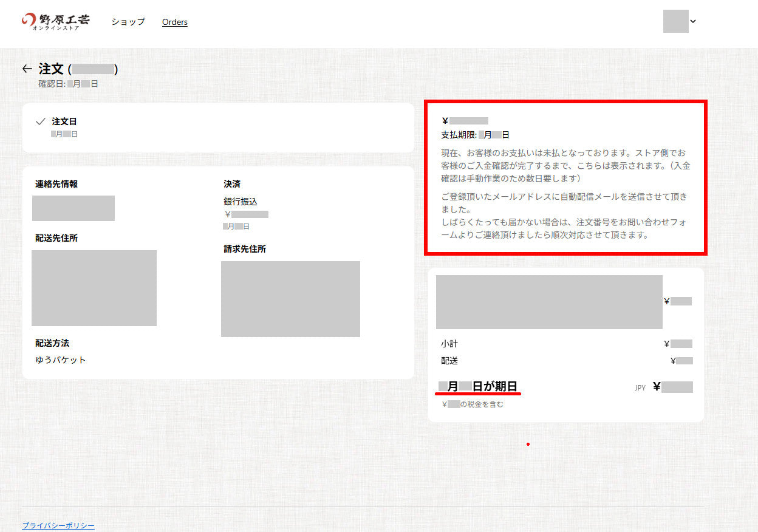Screen dimensions: 758x532
Task: Go back using the arrow beside 注文
Action: pyautogui.click(x=26, y=69)
